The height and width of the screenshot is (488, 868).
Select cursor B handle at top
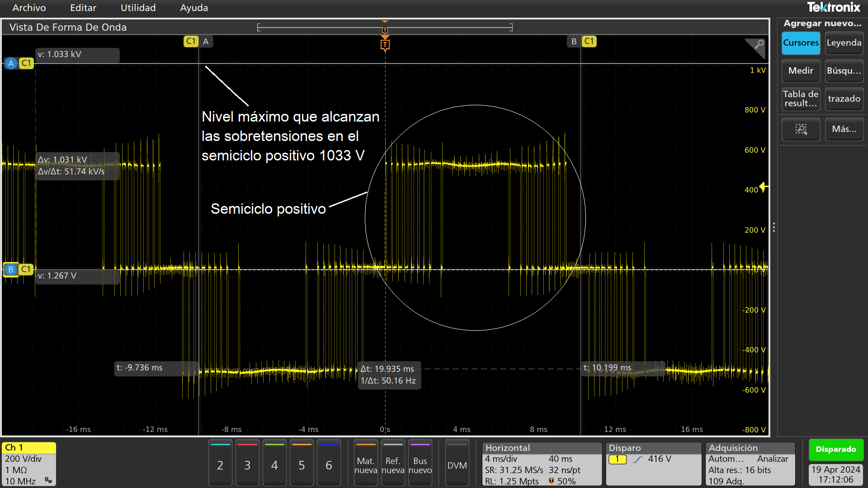(581, 42)
